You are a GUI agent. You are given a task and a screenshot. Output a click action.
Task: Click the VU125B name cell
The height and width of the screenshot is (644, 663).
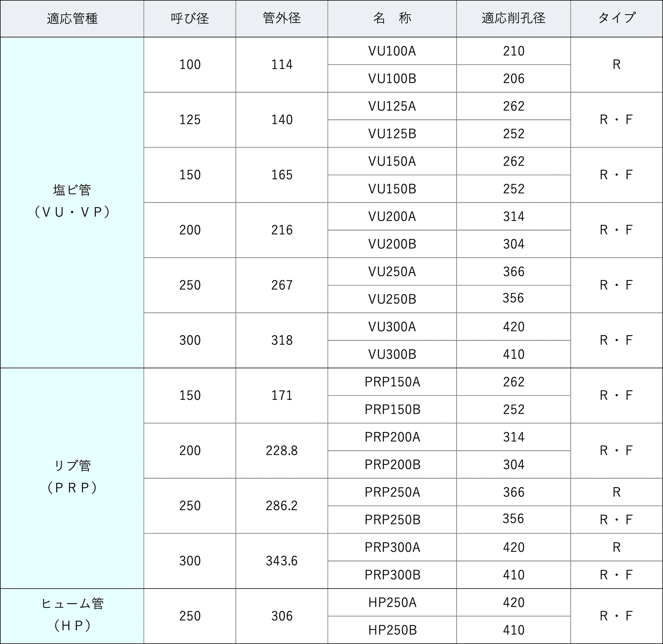(x=392, y=134)
